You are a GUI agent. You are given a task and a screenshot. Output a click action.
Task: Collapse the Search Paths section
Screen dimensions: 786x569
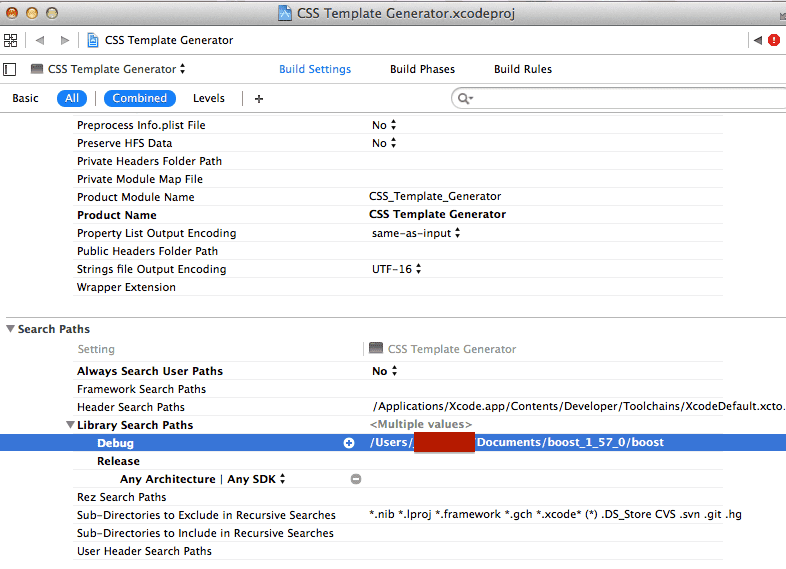[11, 329]
